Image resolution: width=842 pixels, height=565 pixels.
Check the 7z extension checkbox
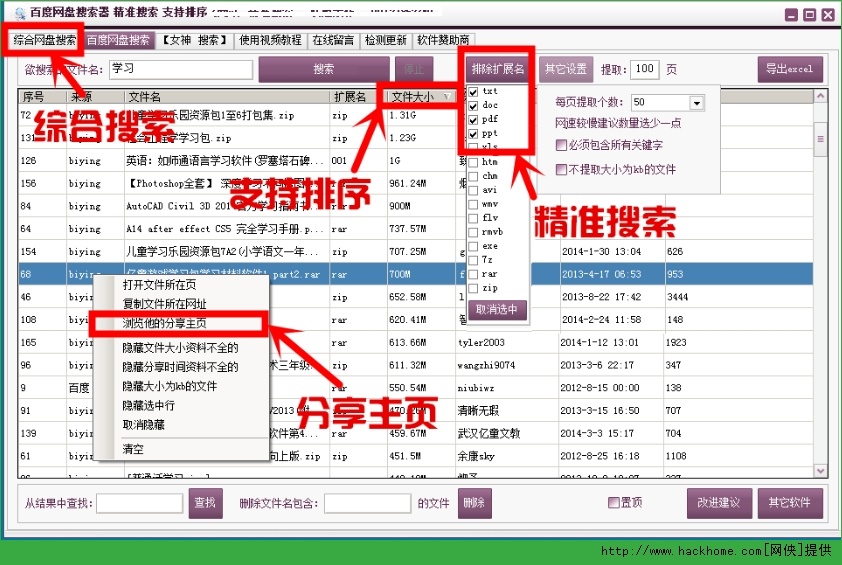pos(473,260)
